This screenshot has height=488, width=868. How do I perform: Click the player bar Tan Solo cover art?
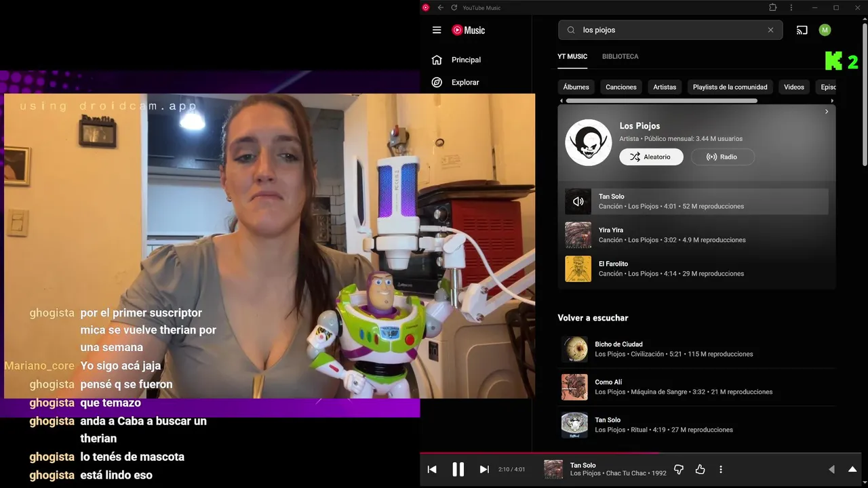click(553, 469)
